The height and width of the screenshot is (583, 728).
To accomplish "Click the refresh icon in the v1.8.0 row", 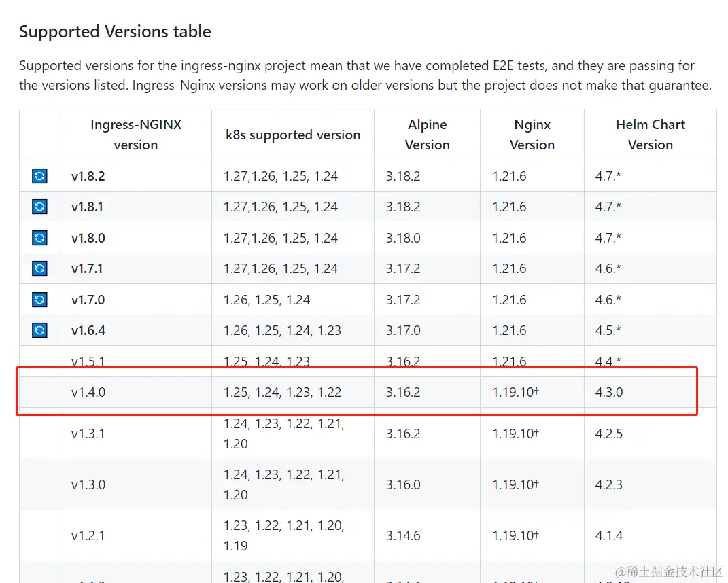I will pos(39,238).
